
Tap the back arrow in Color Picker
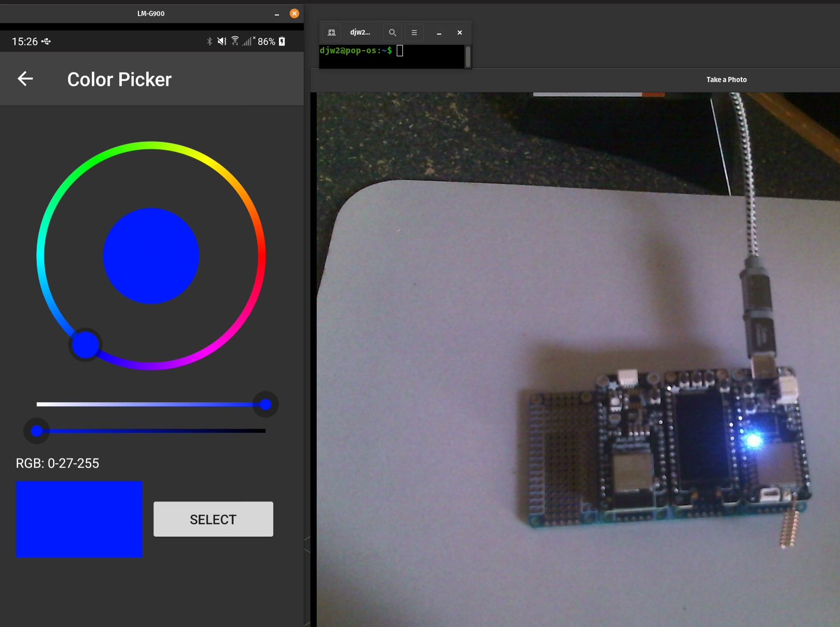(x=25, y=79)
